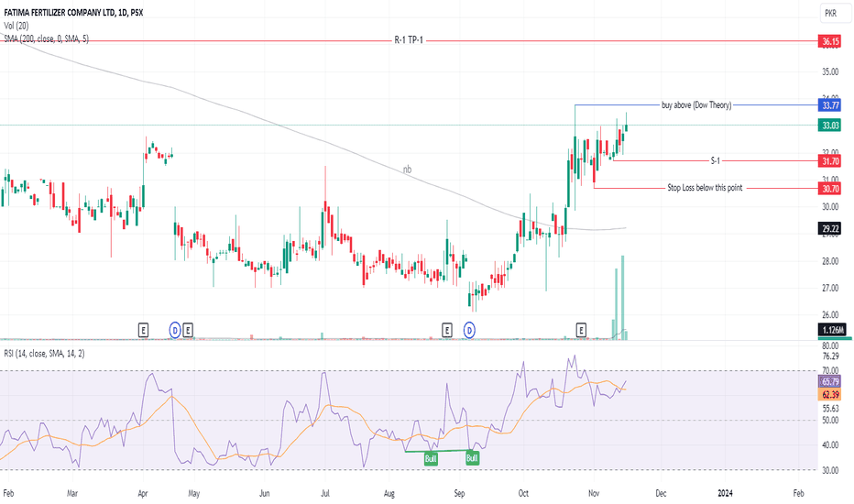Click the Dec label on the time axis
The width and height of the screenshot is (854, 504).
coord(661,493)
